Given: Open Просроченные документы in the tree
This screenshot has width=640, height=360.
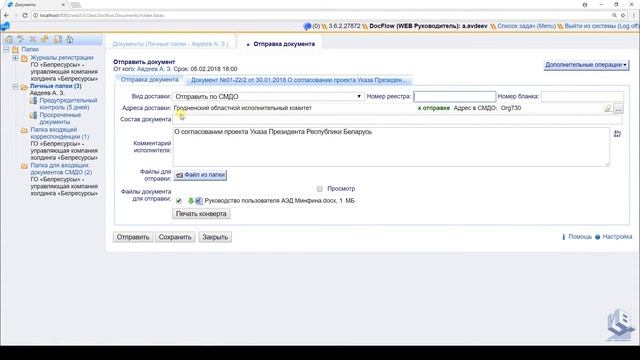Looking at the screenshot, I should pyautogui.click(x=60, y=118).
